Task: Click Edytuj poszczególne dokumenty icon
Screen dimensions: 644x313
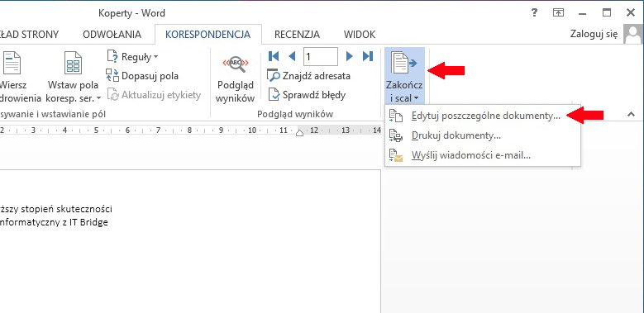Action: tap(396, 116)
